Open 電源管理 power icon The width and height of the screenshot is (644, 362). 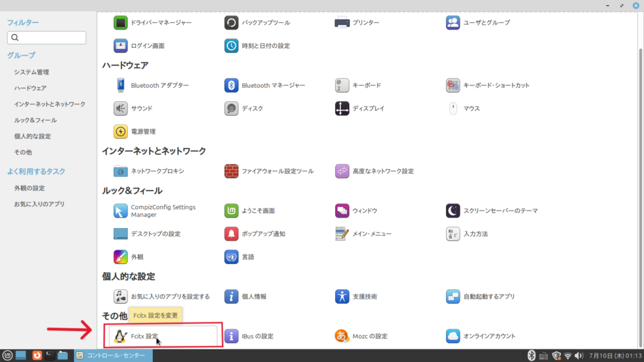point(120,131)
